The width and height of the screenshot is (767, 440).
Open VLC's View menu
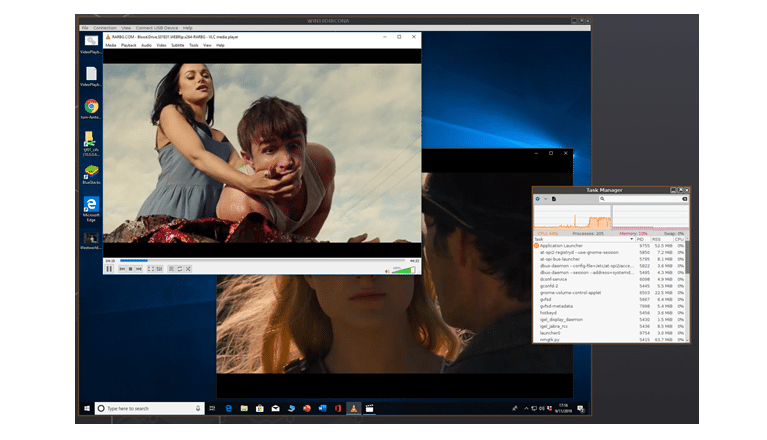point(207,45)
